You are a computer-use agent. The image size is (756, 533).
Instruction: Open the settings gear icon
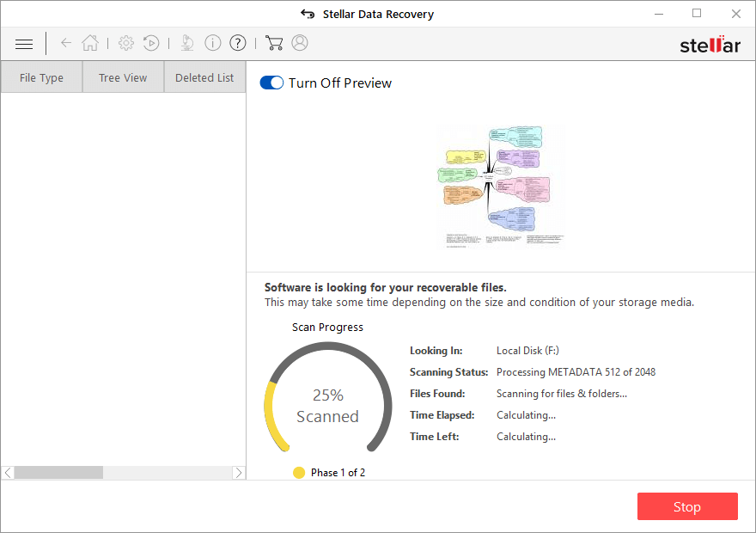tap(126, 43)
